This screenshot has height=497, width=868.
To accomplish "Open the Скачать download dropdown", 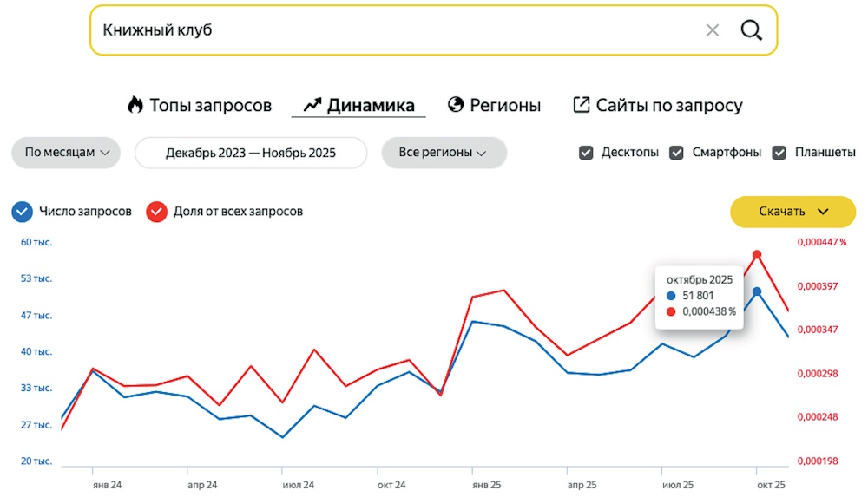I will (793, 212).
